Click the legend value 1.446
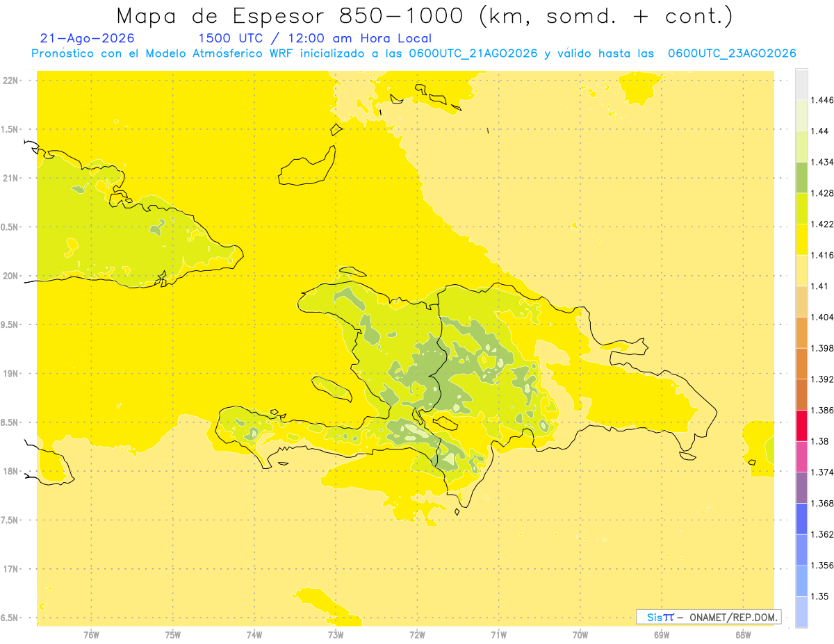 click(822, 100)
